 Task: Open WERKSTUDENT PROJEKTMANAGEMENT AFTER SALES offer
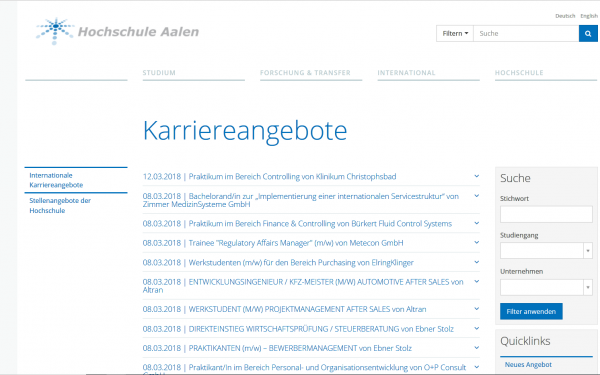coord(284,309)
